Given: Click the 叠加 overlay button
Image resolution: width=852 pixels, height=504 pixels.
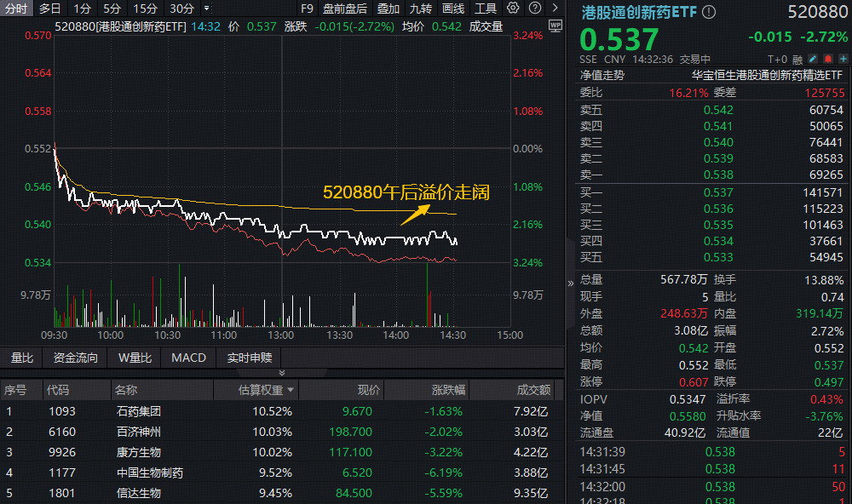Looking at the screenshot, I should pos(388,8).
